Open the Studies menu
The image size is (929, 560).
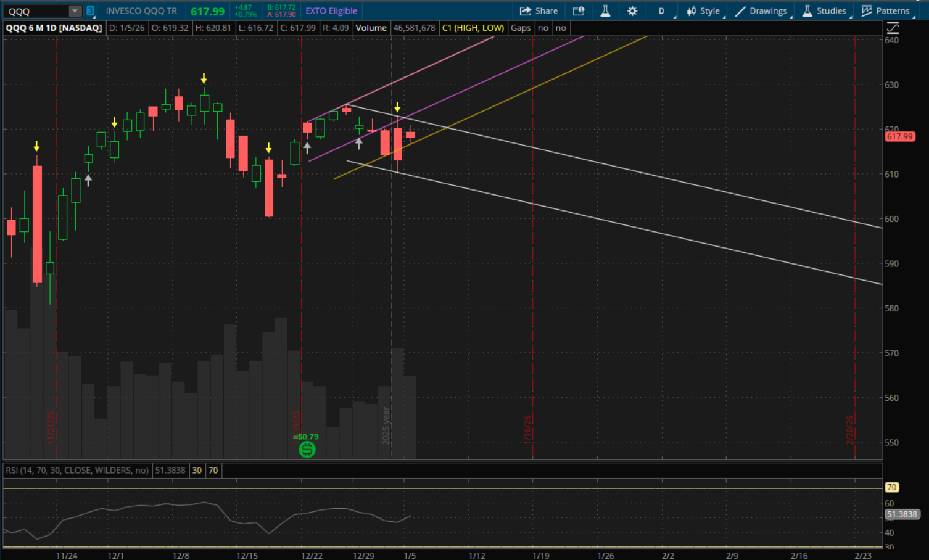[x=824, y=11]
